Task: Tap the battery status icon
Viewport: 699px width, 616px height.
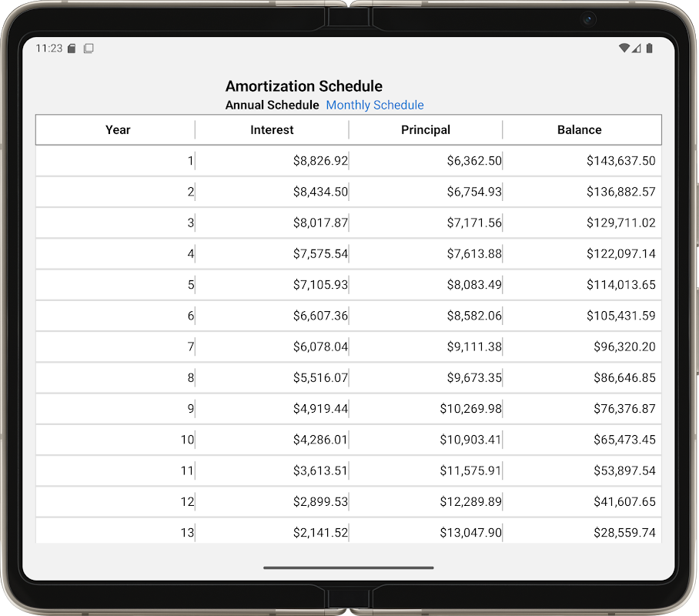Action: pos(650,48)
